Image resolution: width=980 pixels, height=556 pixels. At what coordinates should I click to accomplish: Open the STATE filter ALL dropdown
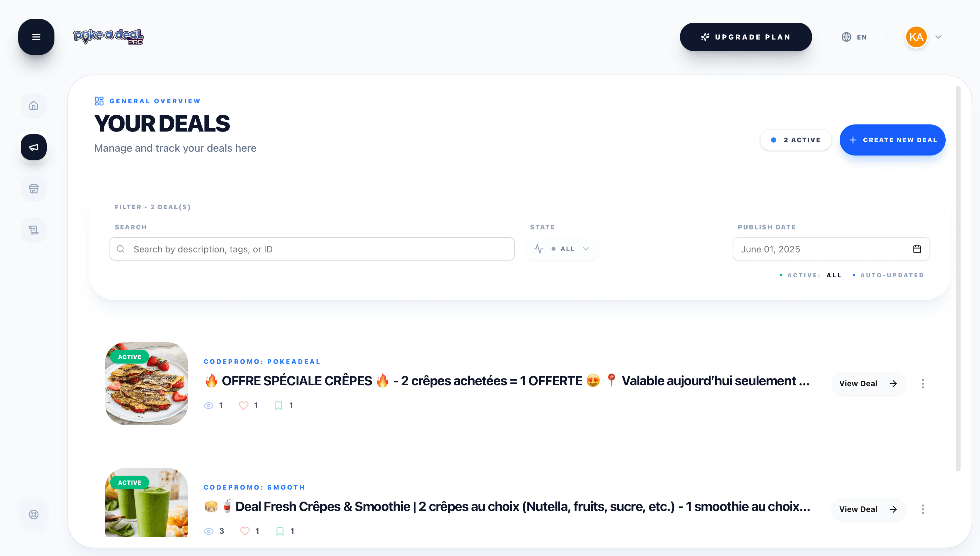point(561,249)
